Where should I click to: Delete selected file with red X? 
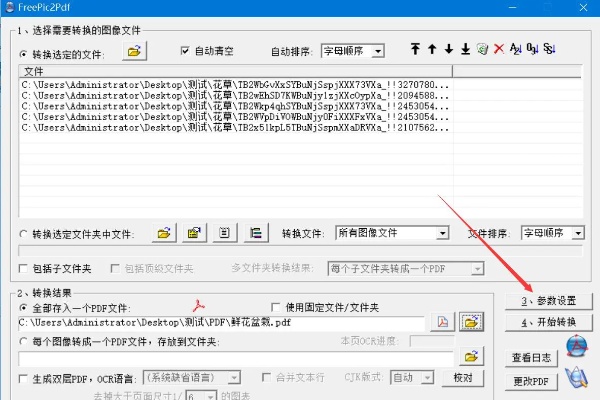499,49
